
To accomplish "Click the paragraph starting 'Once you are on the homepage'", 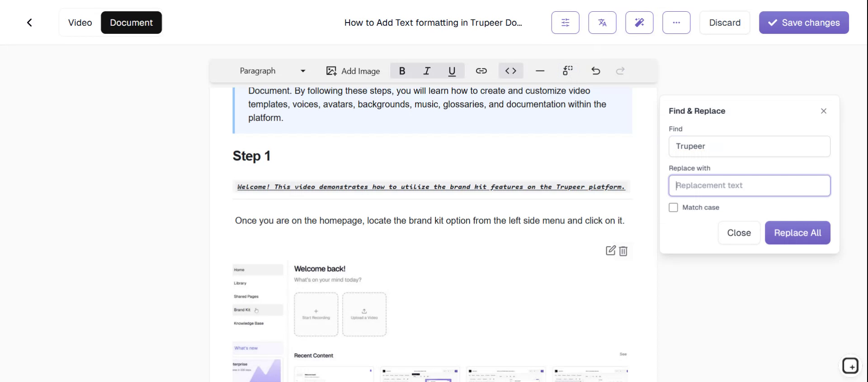I will [x=429, y=221].
